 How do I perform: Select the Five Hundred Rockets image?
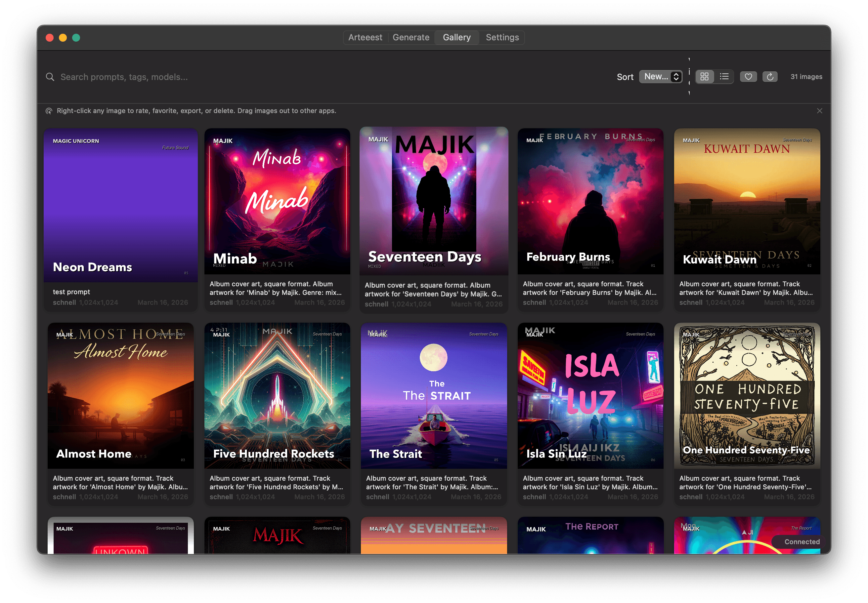click(277, 396)
